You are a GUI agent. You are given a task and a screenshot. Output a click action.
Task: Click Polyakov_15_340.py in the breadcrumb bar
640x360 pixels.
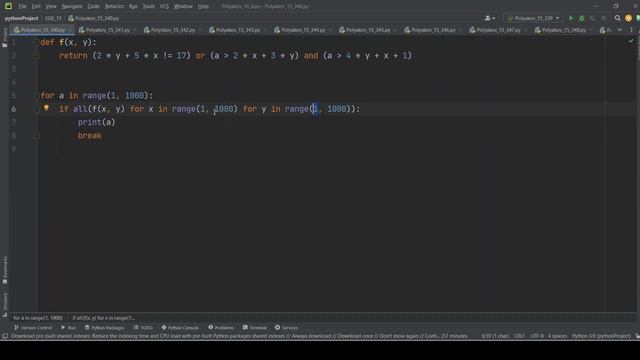94,18
